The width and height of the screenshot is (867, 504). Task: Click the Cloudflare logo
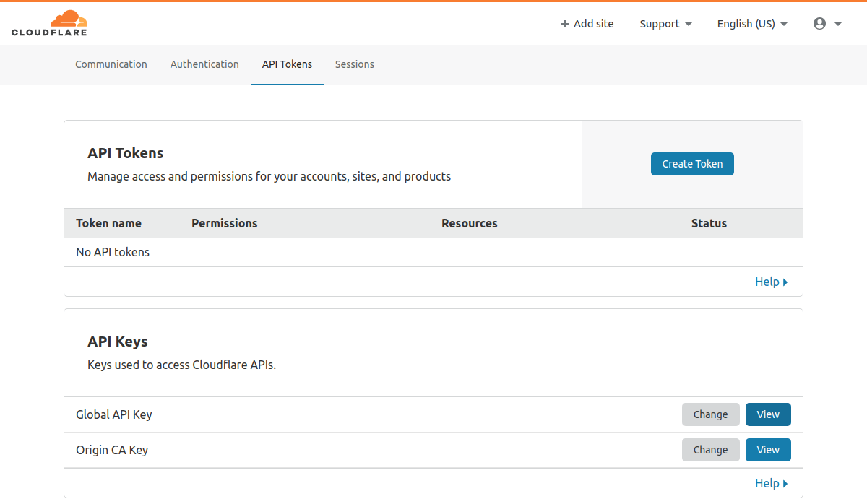[x=49, y=23]
